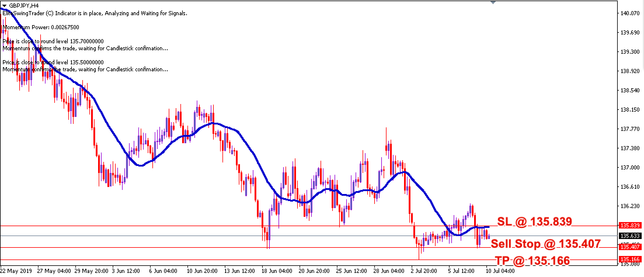Click the EliteSwingTrader indicator status line
Viewport: 644px width, 277px height.
[95, 13]
